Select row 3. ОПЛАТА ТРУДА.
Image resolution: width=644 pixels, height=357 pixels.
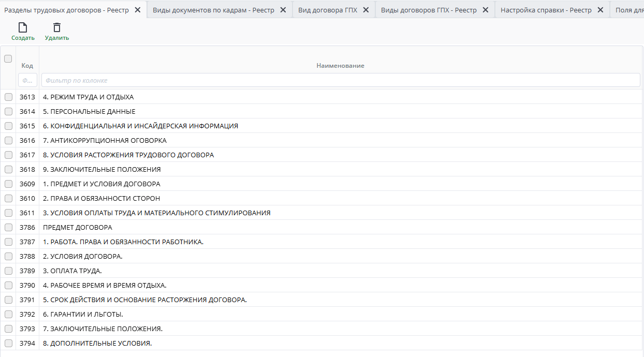point(322,271)
